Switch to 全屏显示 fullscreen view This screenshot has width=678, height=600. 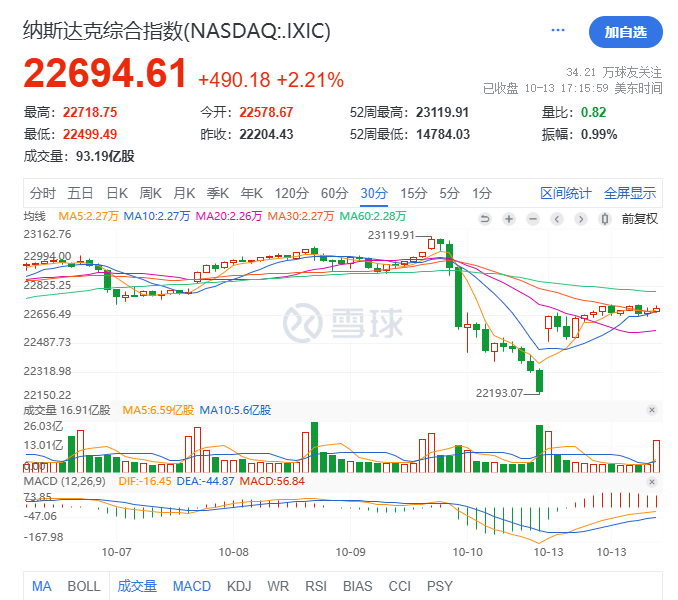point(630,193)
